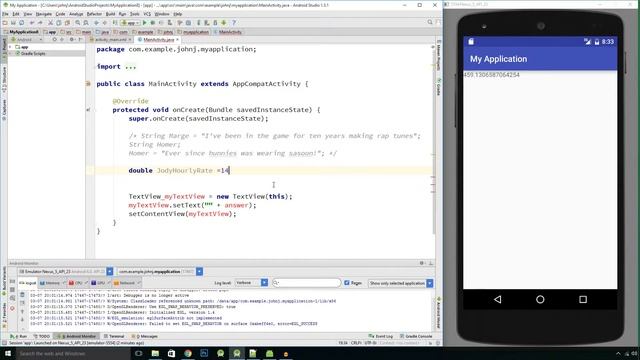Viewport: 640px width, 360px height.
Task: Click the Run app play icon
Action: 144,23
